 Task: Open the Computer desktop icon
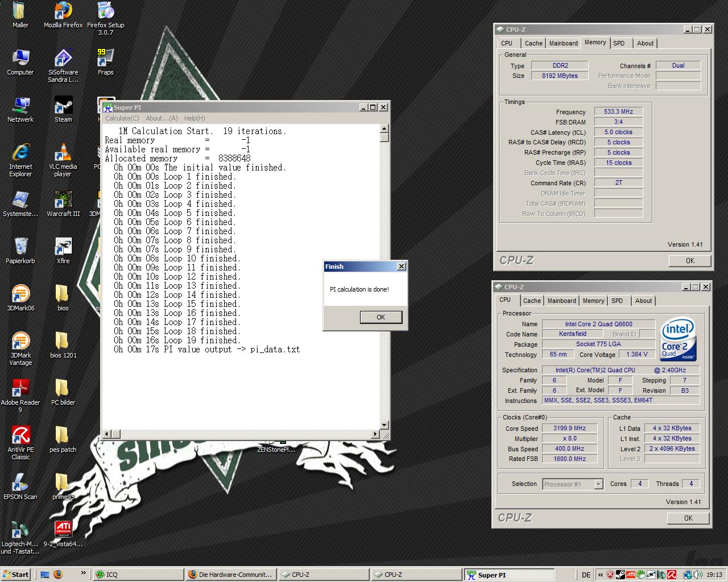(x=20, y=63)
